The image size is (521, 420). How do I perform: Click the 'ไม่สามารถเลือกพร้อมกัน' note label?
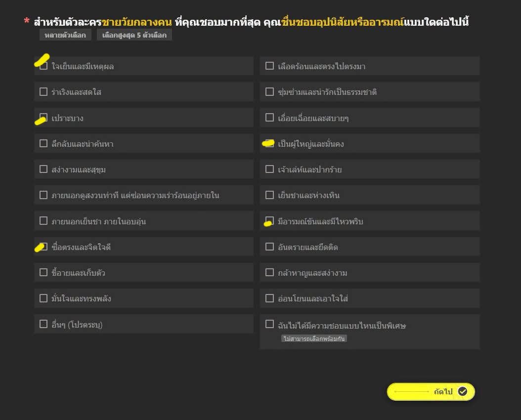click(314, 338)
